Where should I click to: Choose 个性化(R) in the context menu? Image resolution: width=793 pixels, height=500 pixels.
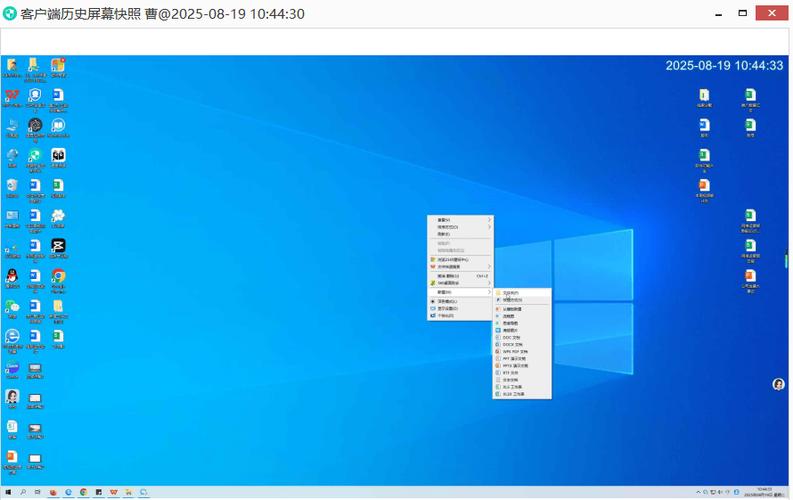pyautogui.click(x=460, y=315)
